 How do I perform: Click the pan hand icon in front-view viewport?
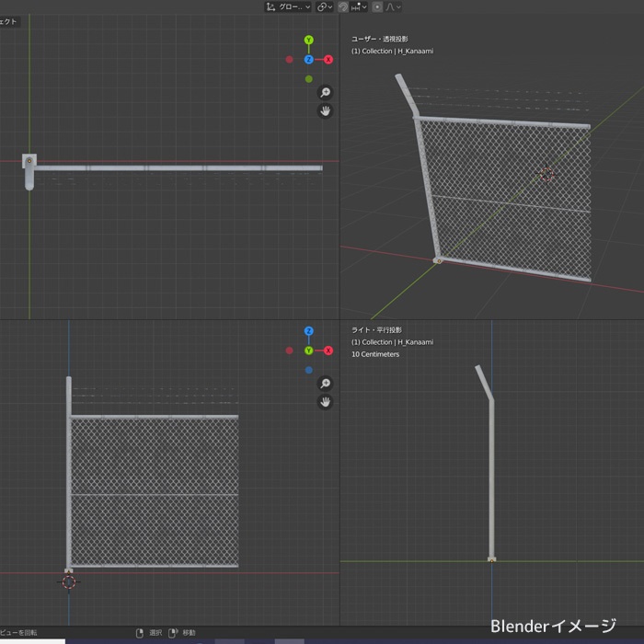(x=325, y=402)
